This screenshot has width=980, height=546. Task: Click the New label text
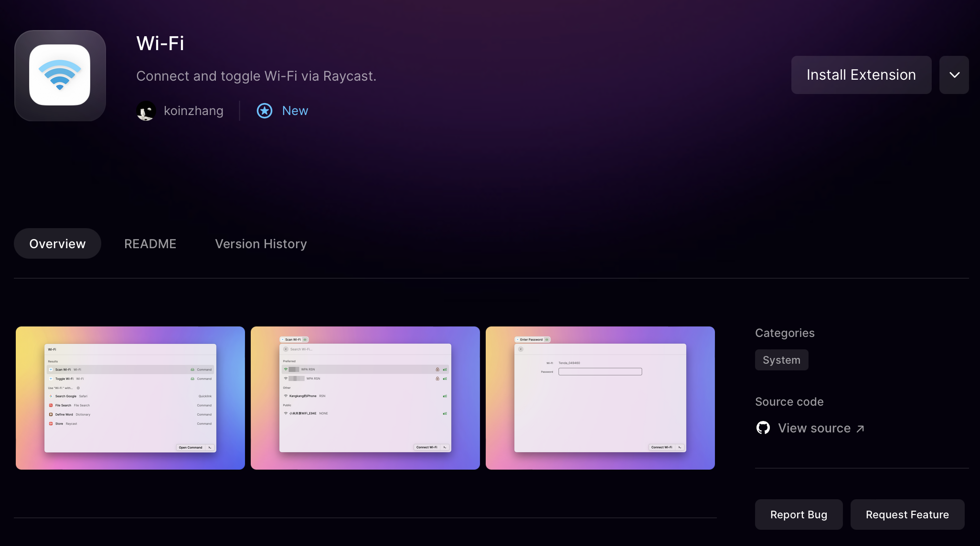(295, 111)
